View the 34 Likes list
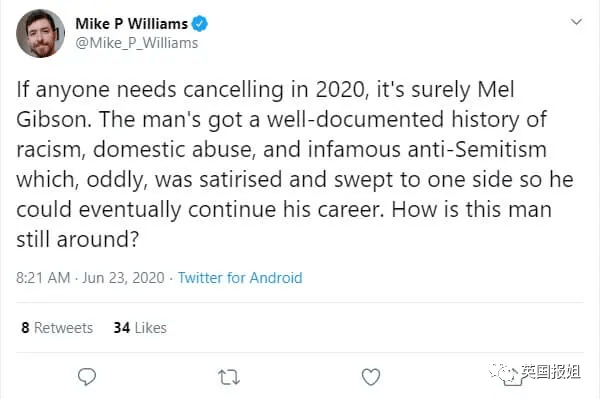 pos(140,328)
